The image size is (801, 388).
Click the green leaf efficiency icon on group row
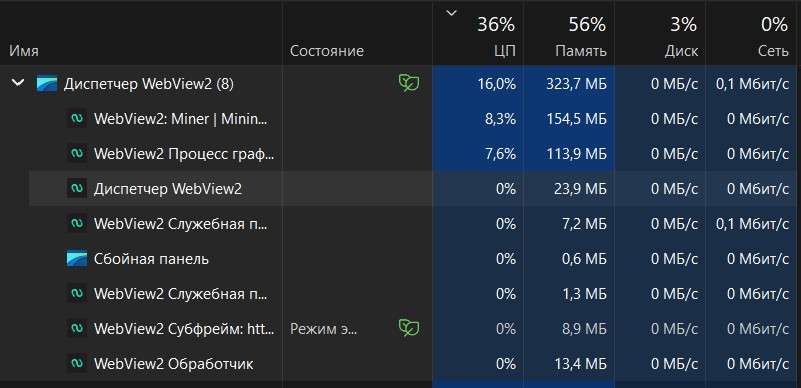tap(409, 83)
